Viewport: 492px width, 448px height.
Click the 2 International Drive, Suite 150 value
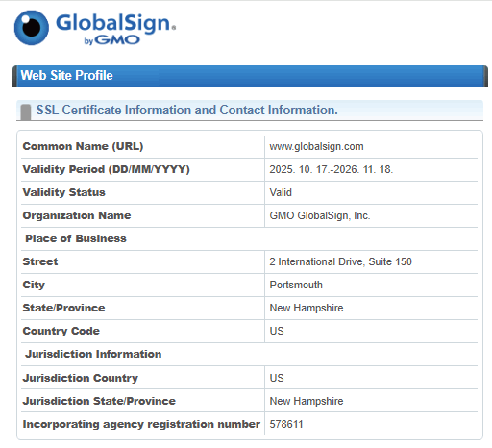(x=340, y=261)
